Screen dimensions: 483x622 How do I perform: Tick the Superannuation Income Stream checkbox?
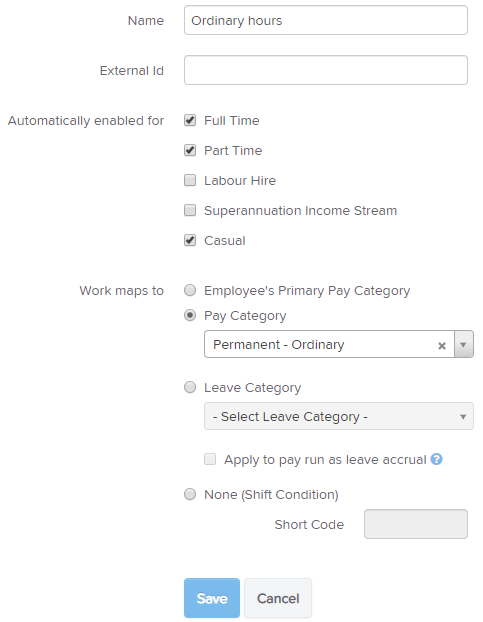(190, 210)
